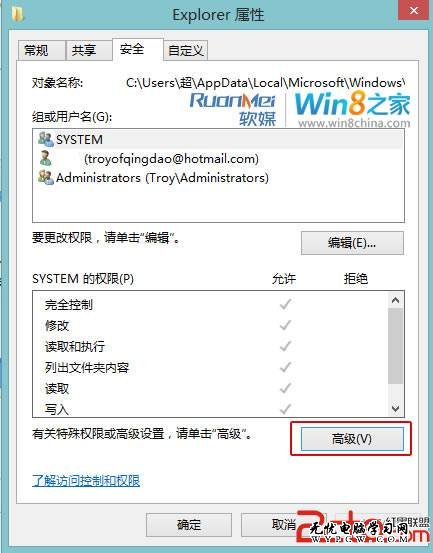Screen dimensions: 433x553
Task: Select the SYSTEM entry in user list
Action: [x=218, y=140]
